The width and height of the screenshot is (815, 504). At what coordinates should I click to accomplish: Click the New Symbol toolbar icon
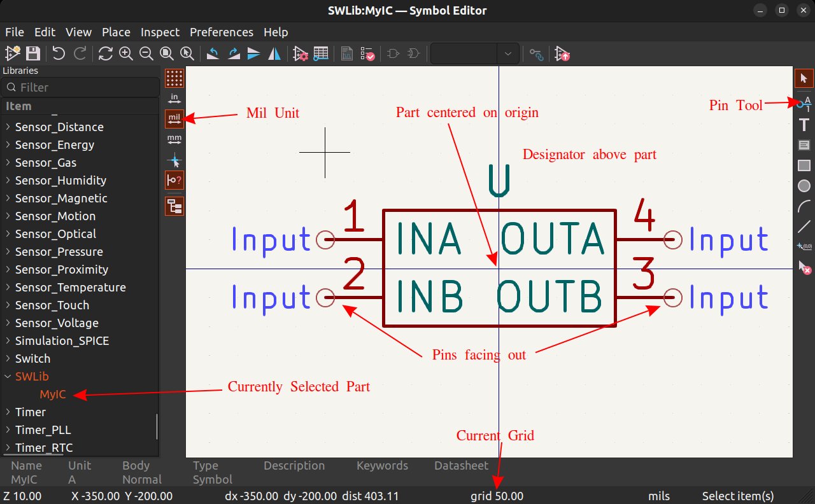13,53
